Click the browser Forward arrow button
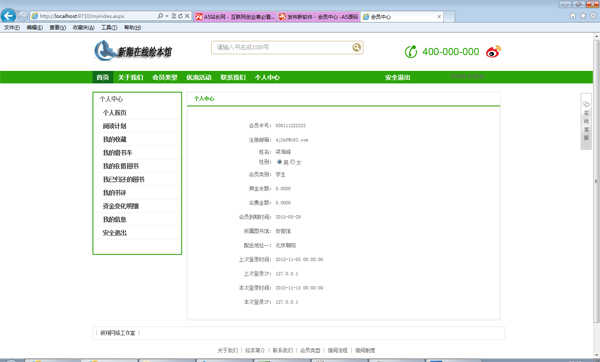Screen dimensions: 600x362 click(23, 16)
